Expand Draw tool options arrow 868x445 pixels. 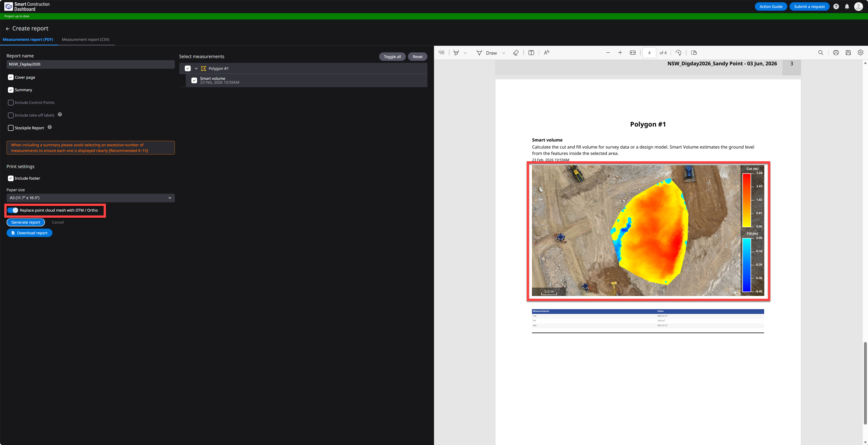pyautogui.click(x=503, y=53)
